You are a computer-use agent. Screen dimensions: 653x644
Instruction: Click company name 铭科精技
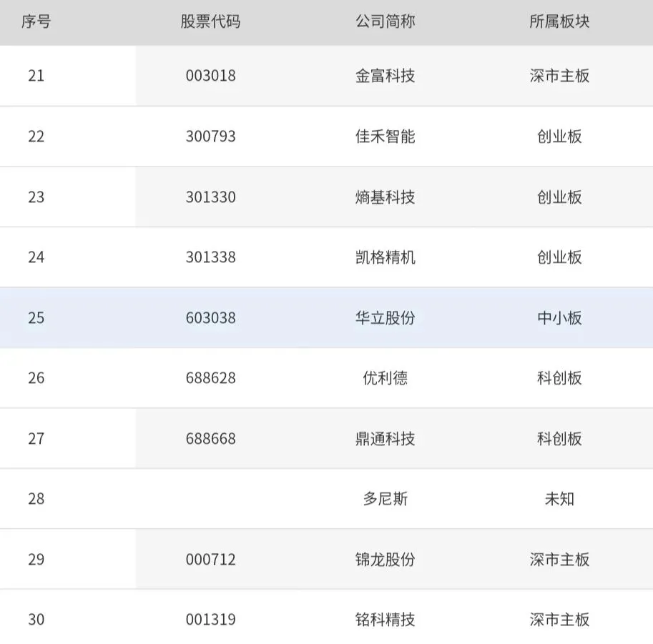386,620
